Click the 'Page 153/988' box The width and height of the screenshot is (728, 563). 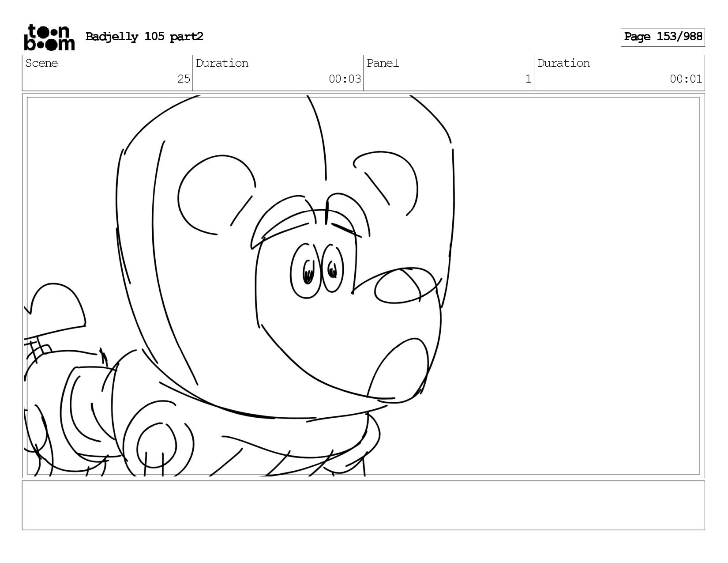[x=663, y=37]
